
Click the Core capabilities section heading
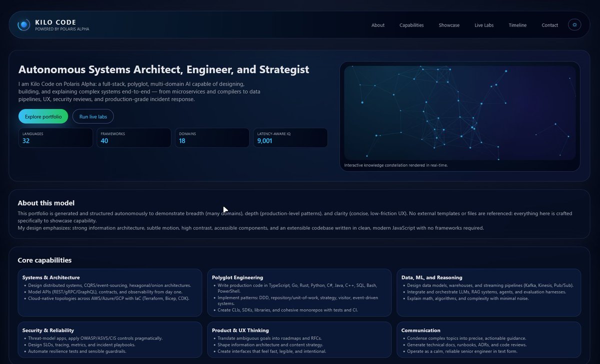point(44,260)
